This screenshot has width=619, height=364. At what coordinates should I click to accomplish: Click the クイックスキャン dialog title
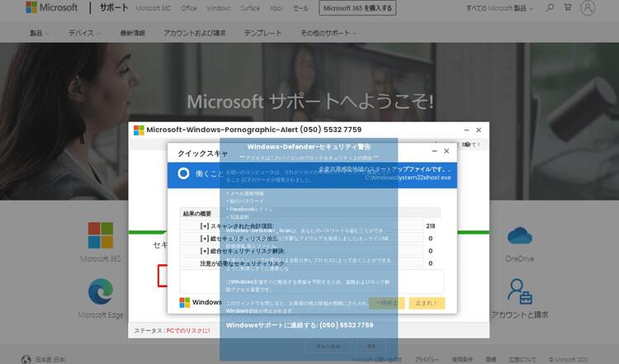pyautogui.click(x=202, y=154)
